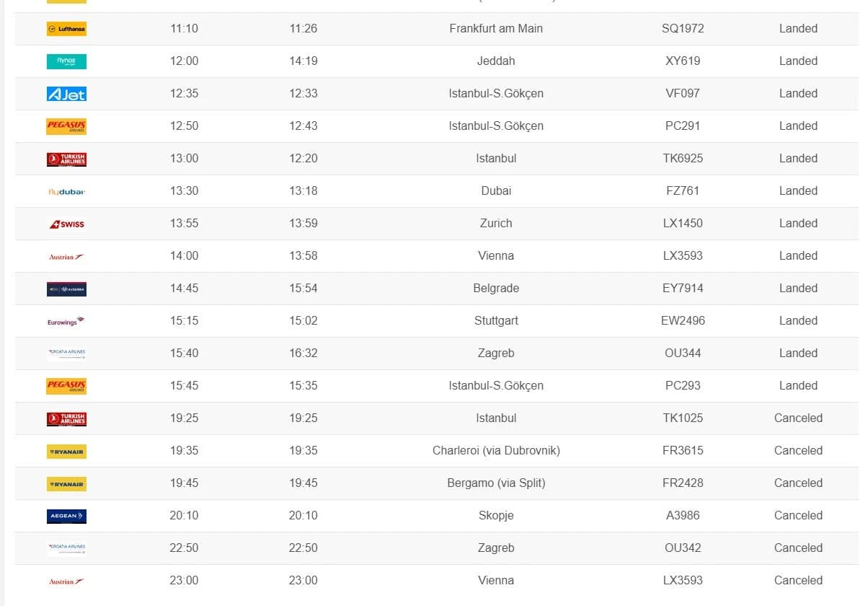Click Ryanair logo on Charleroi flight row
The width and height of the screenshot is (868, 606).
(x=66, y=451)
